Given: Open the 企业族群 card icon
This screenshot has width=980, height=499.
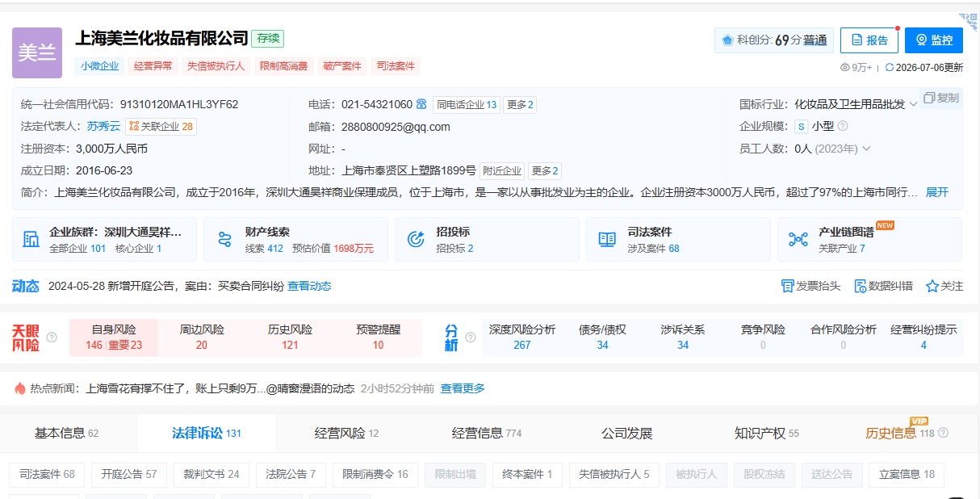Looking at the screenshot, I should point(31,239).
